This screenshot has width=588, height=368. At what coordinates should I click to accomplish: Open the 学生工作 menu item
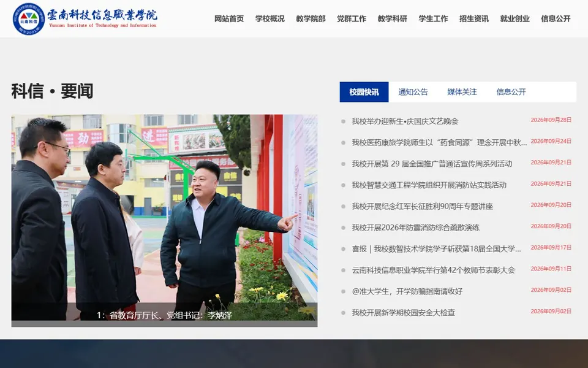pyautogui.click(x=434, y=19)
